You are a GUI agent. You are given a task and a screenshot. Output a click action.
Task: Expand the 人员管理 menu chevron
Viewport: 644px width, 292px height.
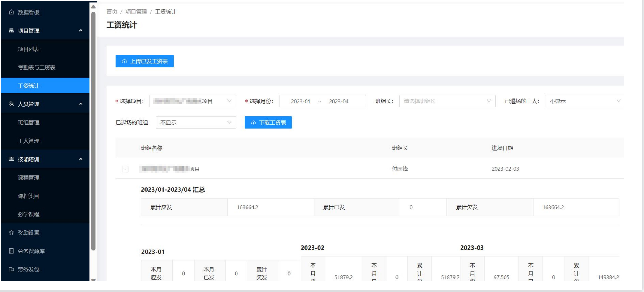pos(81,104)
